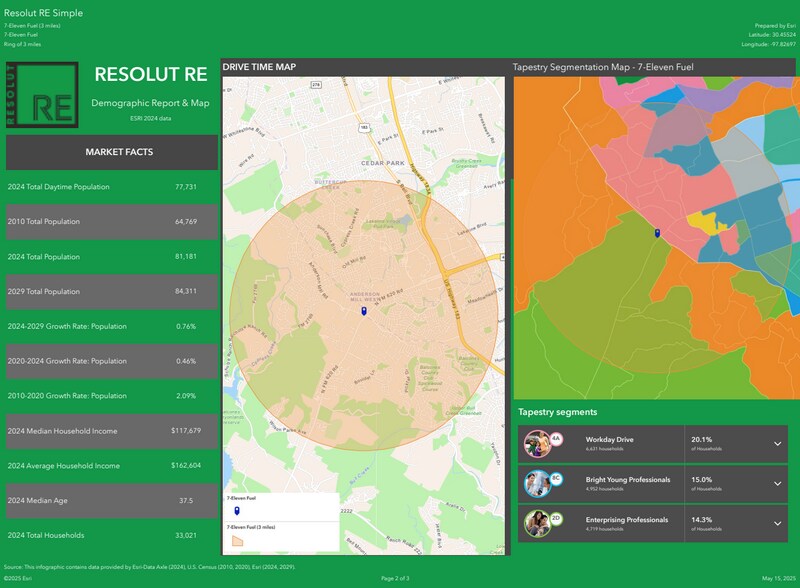Expand the Enterprising Professionals row
This screenshot has height=588, width=800.
click(777, 524)
